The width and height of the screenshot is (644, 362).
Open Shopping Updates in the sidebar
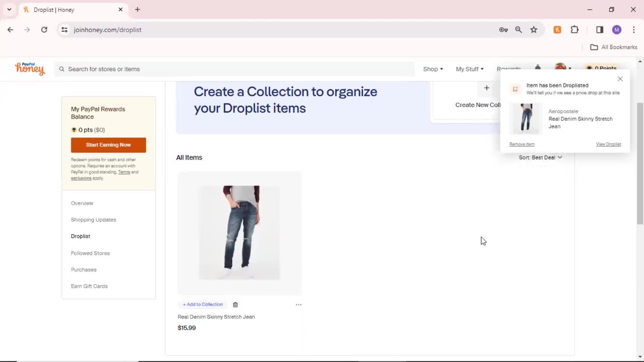pos(94,220)
